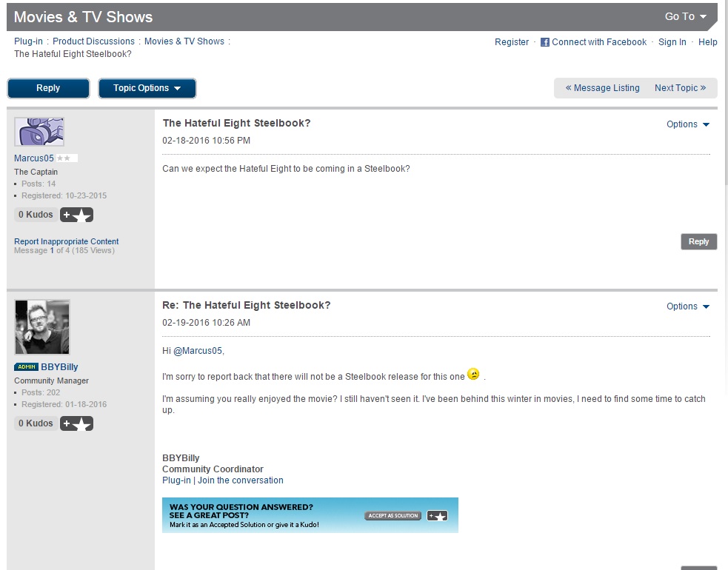The height and width of the screenshot is (570, 728).
Task: Open the Go To dropdown
Action: pyautogui.click(x=686, y=16)
